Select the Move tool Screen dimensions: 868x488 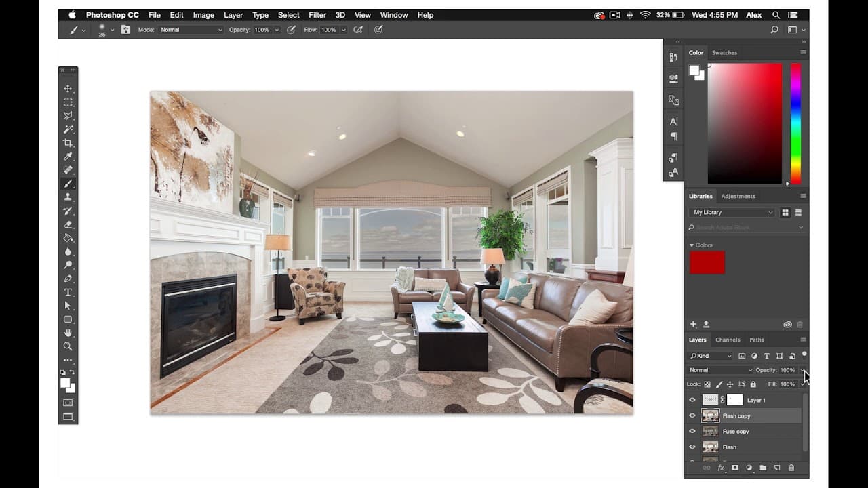(x=68, y=88)
